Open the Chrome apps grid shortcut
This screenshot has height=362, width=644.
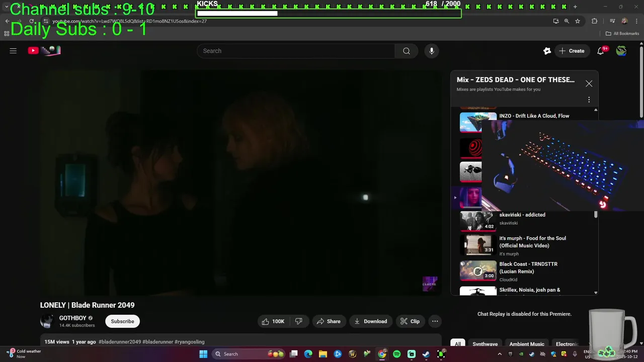[x=7, y=34]
